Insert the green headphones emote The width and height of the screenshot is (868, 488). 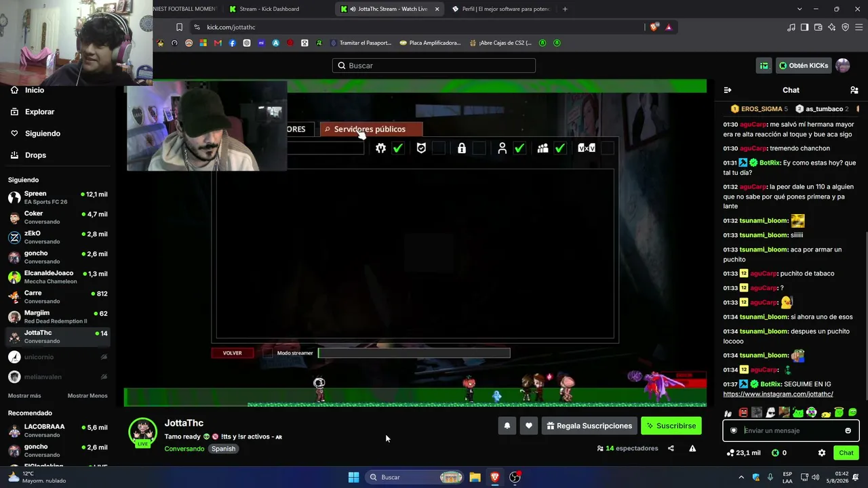pos(812,413)
